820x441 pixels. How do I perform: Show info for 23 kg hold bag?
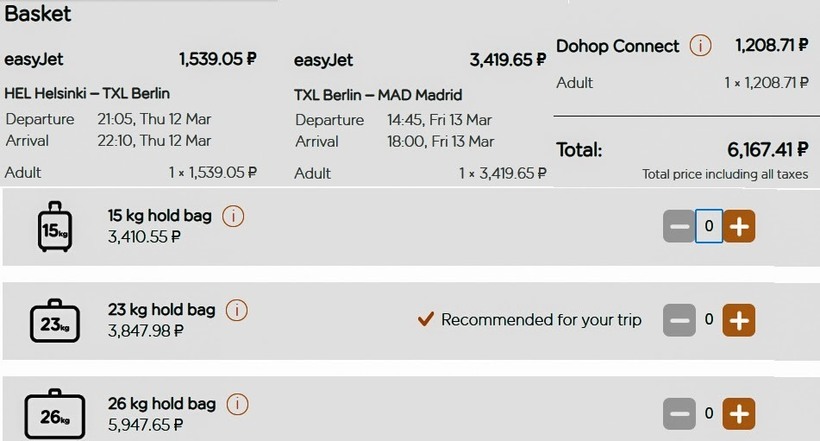pos(236,310)
